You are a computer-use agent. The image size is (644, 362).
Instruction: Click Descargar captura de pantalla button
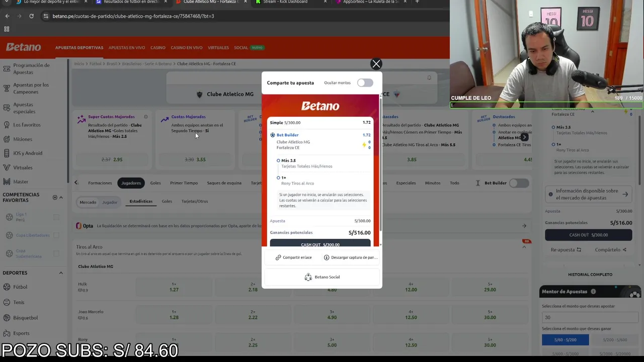pos(351,257)
